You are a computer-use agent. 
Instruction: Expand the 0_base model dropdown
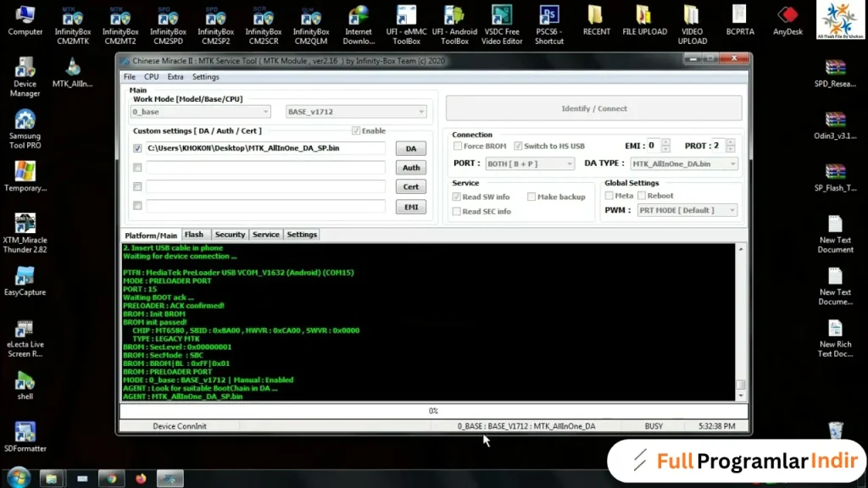(x=200, y=112)
